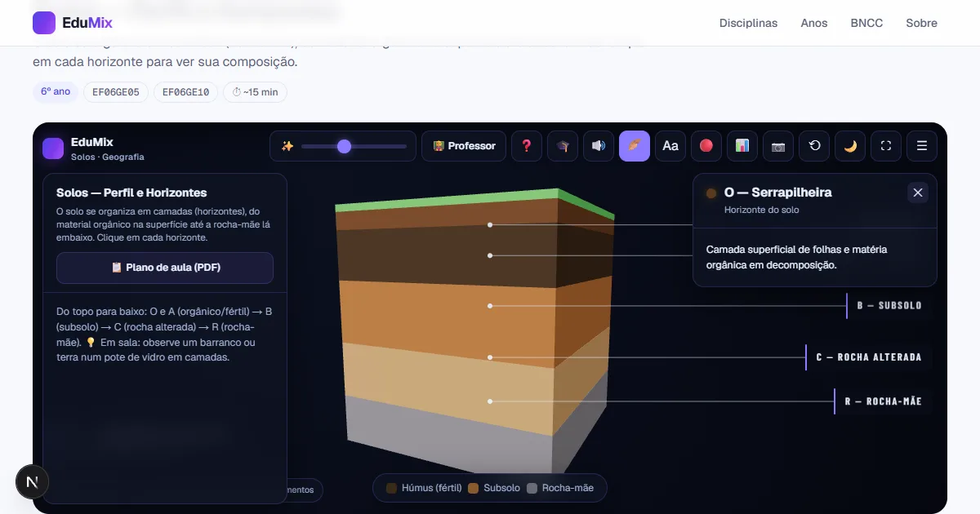
Task: Click the tan altered rock layer
Action: (449, 388)
